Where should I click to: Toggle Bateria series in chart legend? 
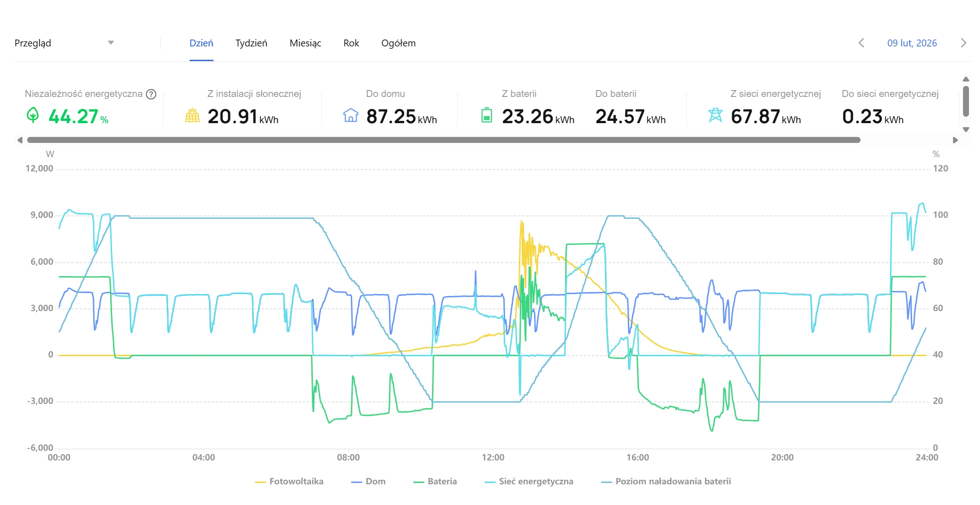coord(435,482)
